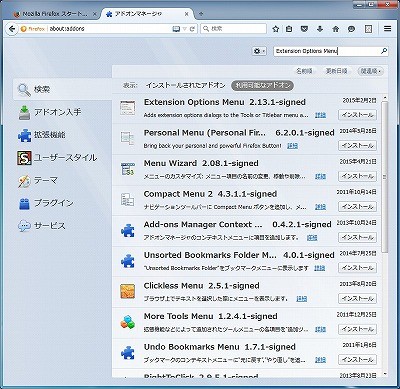Screen dimensions: 400x389
Task: Click the browser 検索 search box
Action: pos(233,29)
